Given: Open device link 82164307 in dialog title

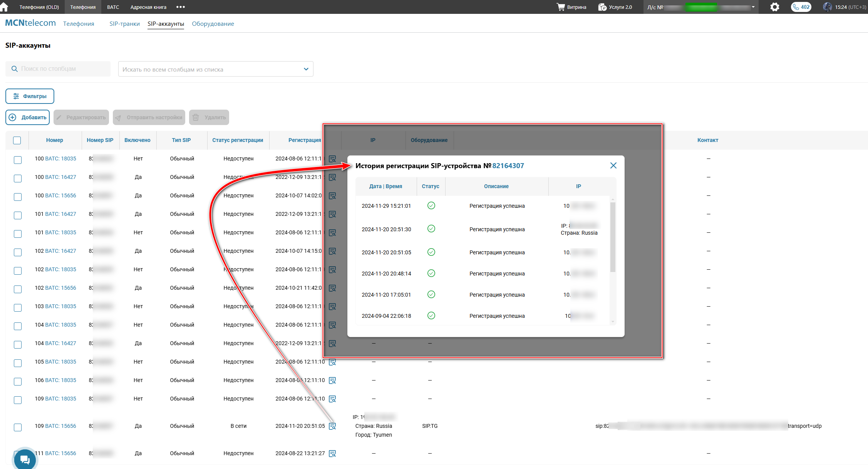Looking at the screenshot, I should [508, 166].
